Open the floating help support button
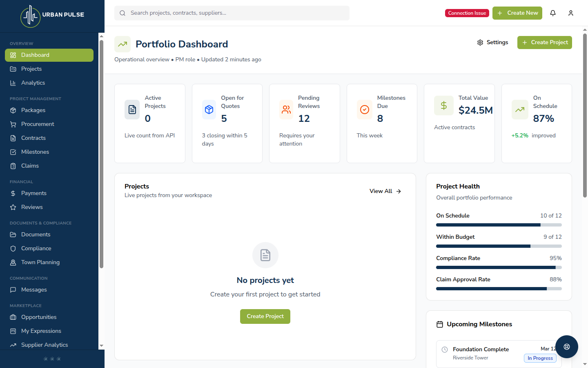 point(567,347)
